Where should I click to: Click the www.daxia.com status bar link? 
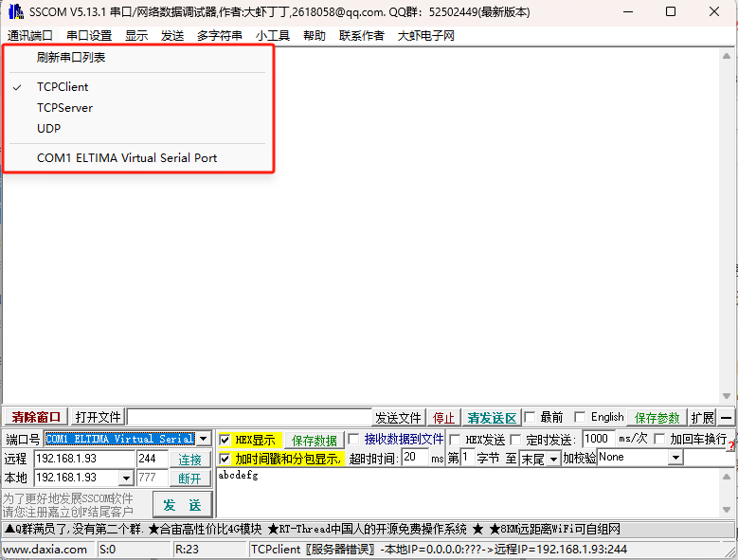[x=45, y=550]
